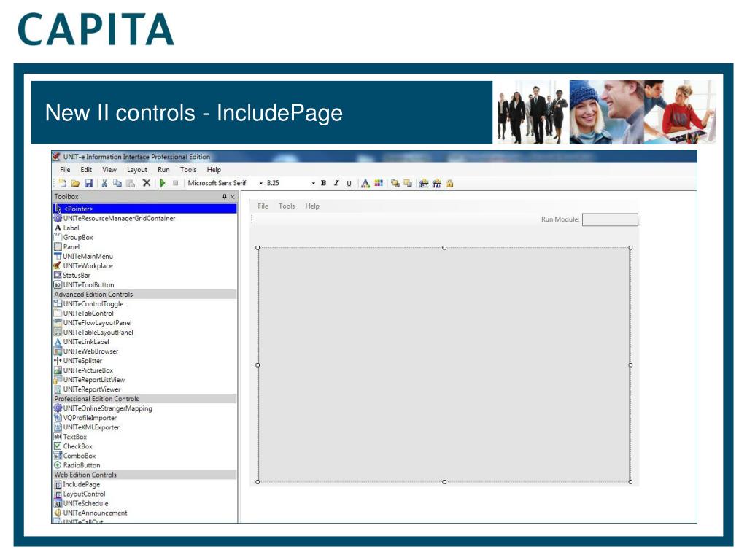Select the <Pointer> tool
This screenshot has height=560, width=747.
point(145,209)
